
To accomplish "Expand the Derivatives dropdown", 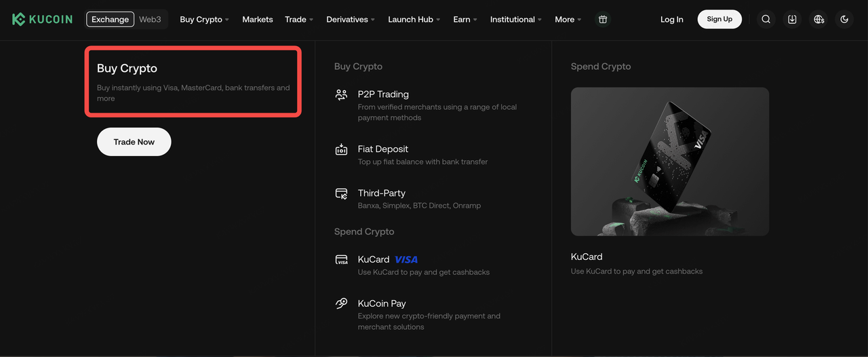I will click(x=350, y=19).
